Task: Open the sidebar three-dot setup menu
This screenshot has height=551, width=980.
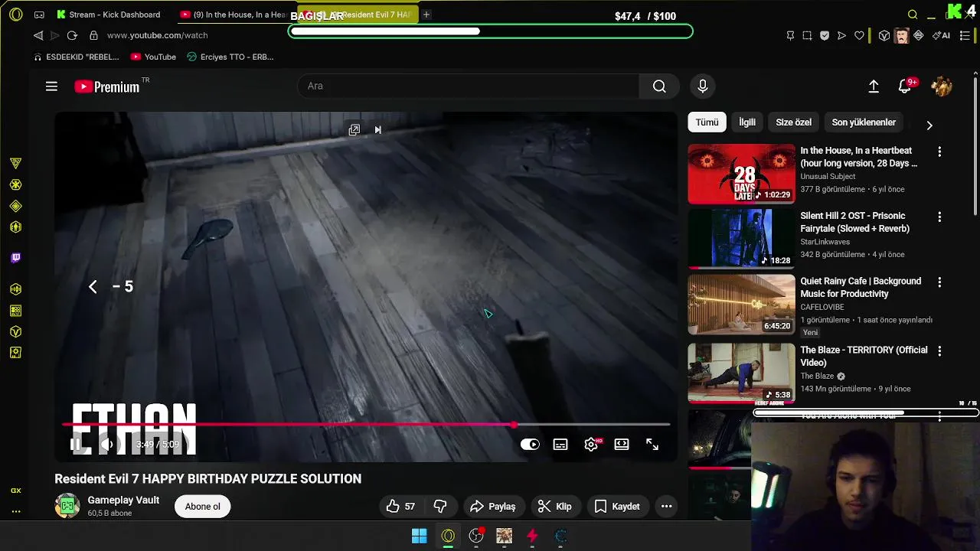Action: (x=15, y=511)
